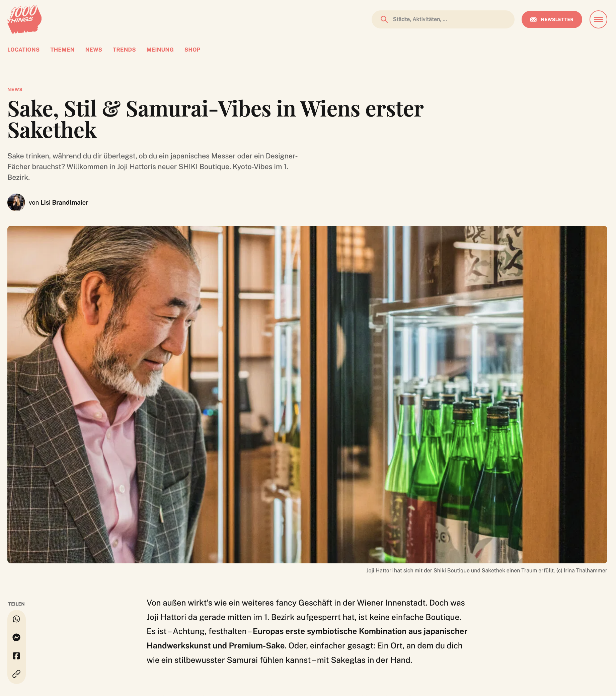Open author Lisi Brandlmaier's profile

[64, 202]
